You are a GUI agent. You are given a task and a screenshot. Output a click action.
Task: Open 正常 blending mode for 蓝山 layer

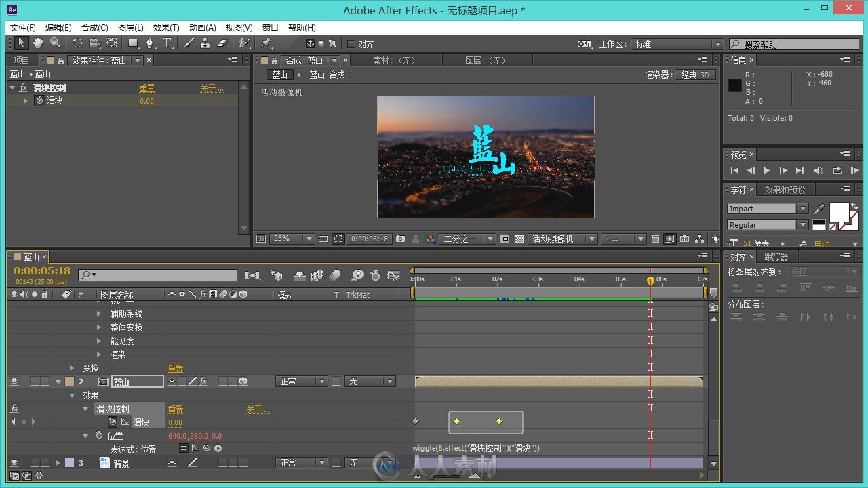[x=302, y=382]
